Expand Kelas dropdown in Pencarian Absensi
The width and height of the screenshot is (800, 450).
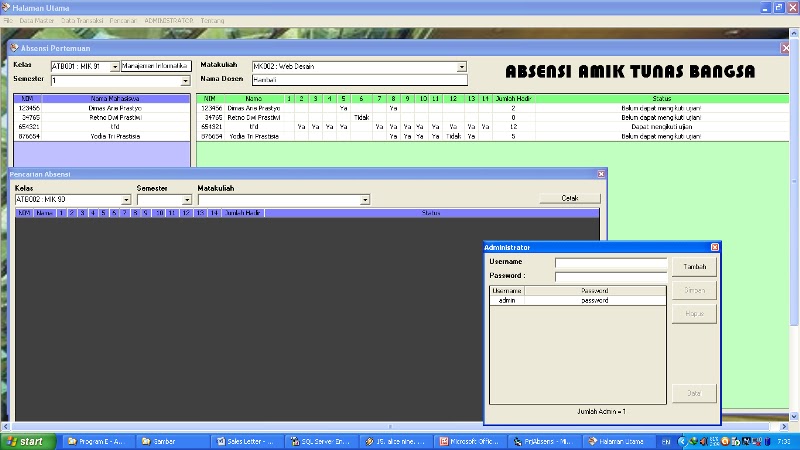coord(126,200)
